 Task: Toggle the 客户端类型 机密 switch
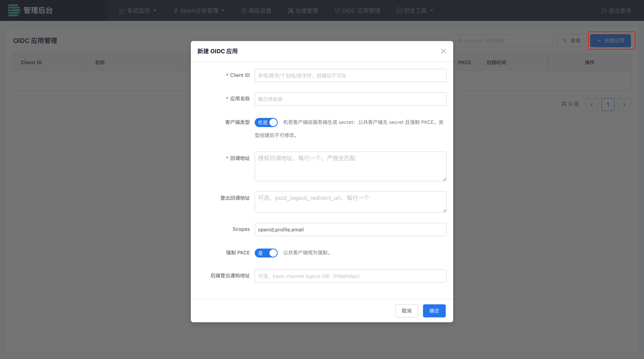pos(266,122)
